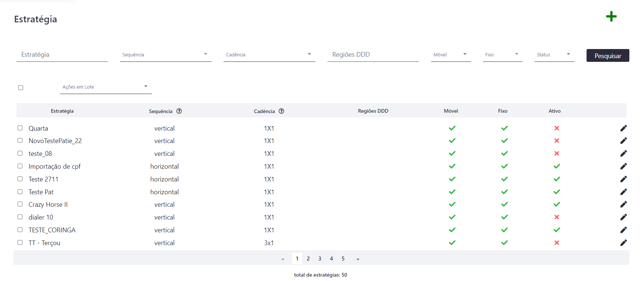Screen dimensions: 644x281
Task: Show the Cadência column help icon
Action: (x=281, y=111)
